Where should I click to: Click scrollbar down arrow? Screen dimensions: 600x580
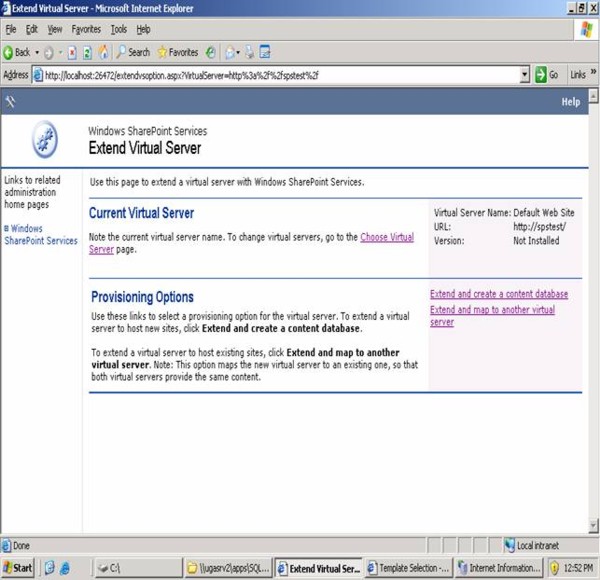(x=593, y=526)
